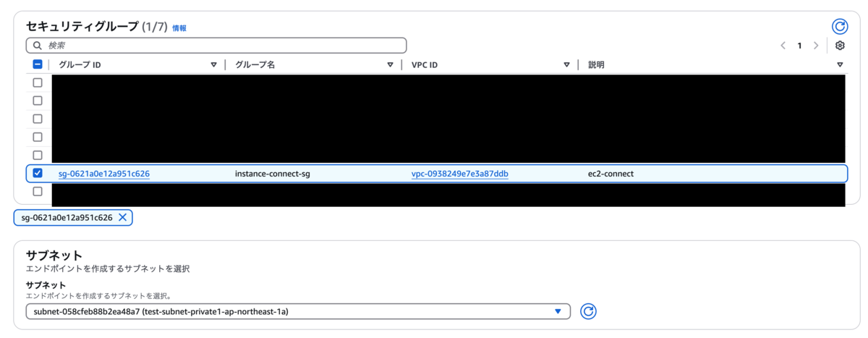Go to next page of security groups

[x=816, y=46]
